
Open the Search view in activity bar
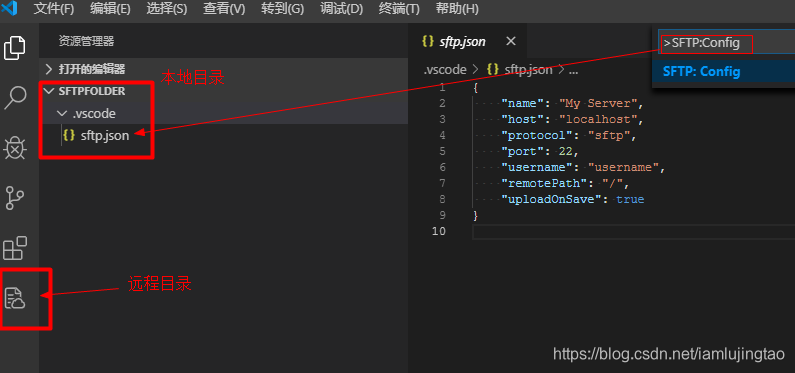[15, 97]
